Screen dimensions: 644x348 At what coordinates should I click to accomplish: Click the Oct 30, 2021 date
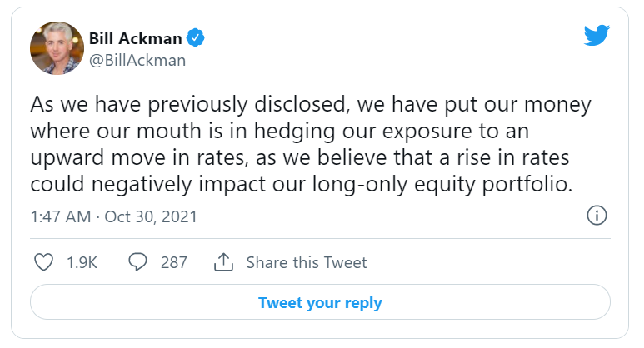(x=151, y=216)
